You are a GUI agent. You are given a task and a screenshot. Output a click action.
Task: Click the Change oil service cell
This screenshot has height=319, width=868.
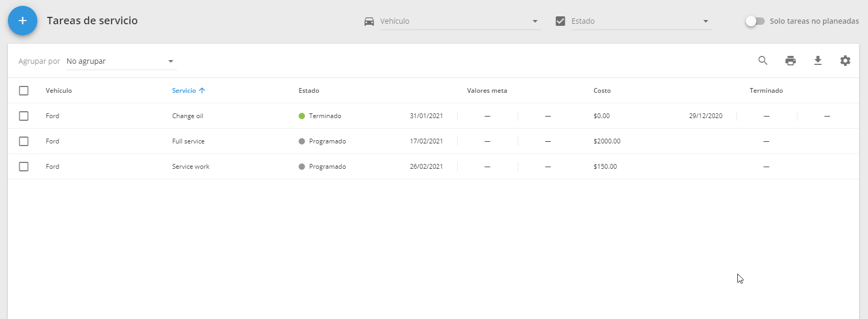pyautogui.click(x=188, y=116)
